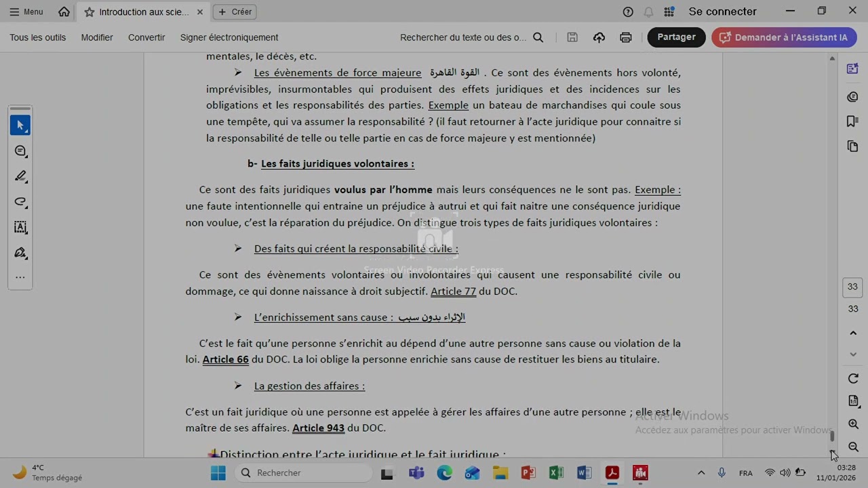Click the star icon on the document tab
Viewport: 868px width, 488px height.
pos(90,12)
